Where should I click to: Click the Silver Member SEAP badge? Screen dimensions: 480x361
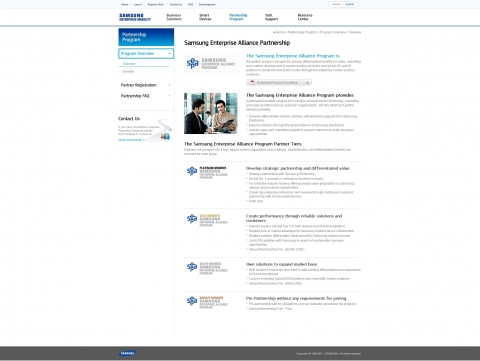point(207,268)
